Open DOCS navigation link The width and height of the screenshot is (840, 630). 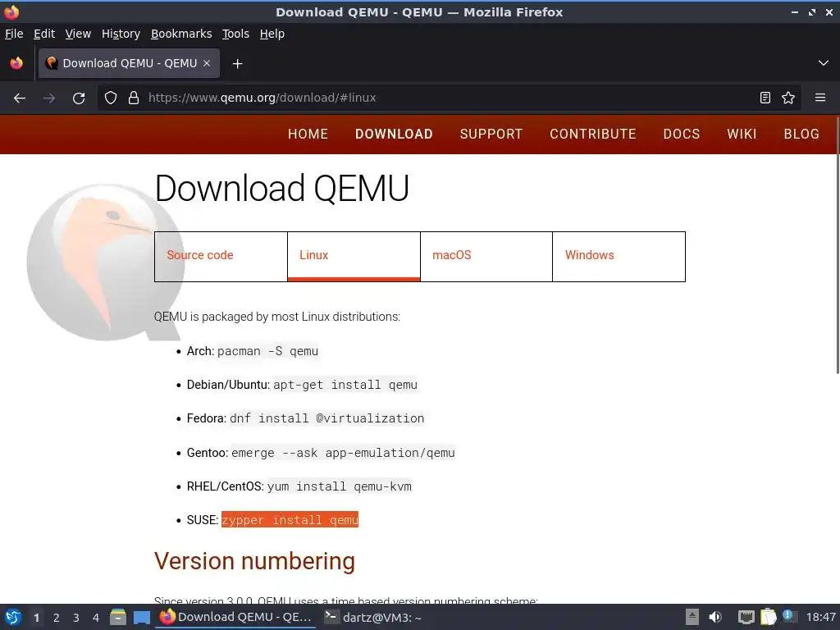click(682, 134)
